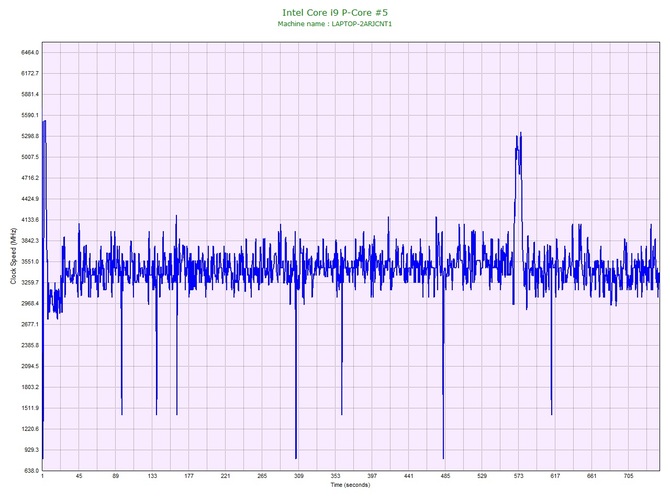Screen dimensions: 670x502
Task: Select the 5007.5 y-axis value
Action: [x=30, y=157]
